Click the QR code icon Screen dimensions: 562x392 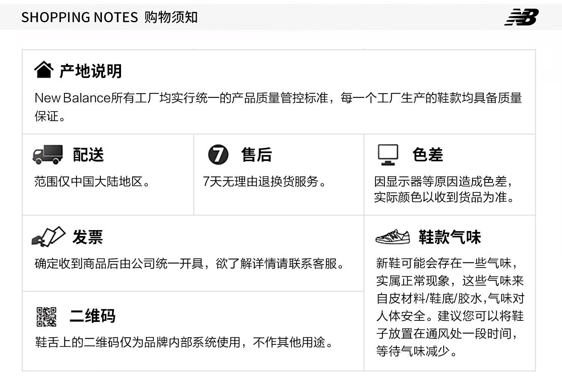coord(46,317)
